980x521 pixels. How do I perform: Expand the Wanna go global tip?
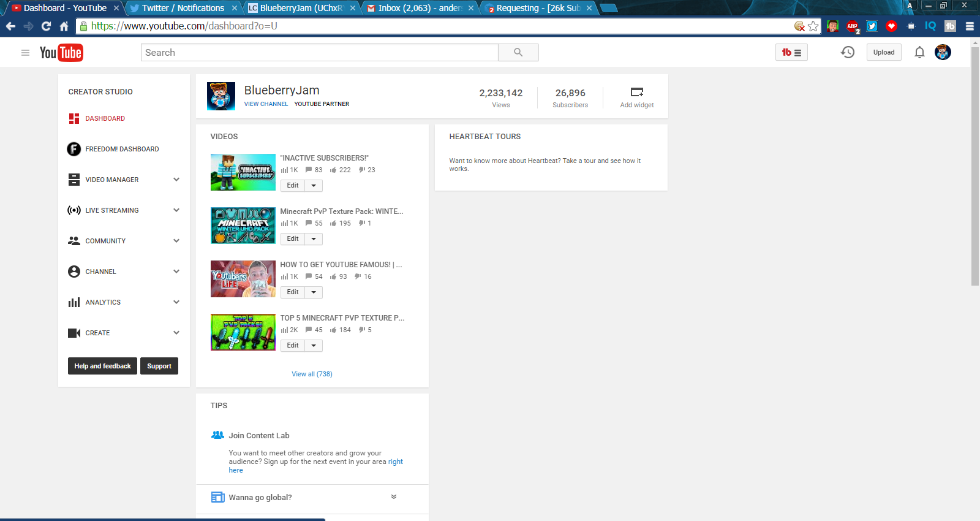[x=394, y=496]
